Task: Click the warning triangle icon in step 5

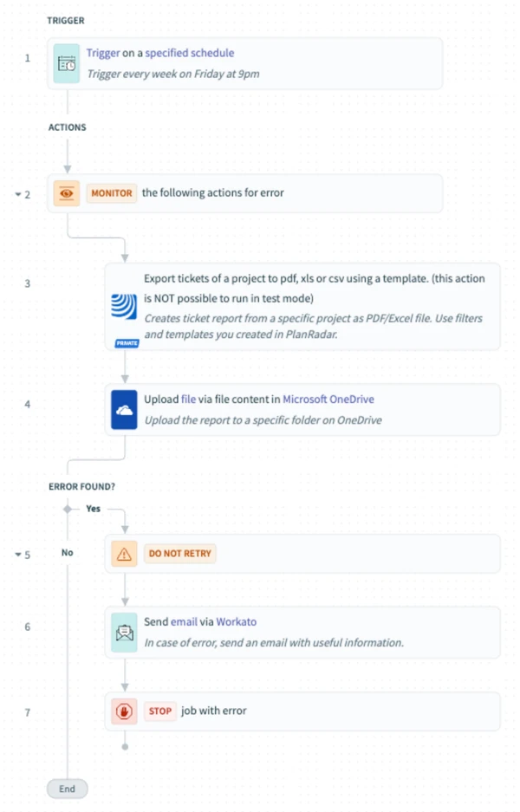Action: 124,554
